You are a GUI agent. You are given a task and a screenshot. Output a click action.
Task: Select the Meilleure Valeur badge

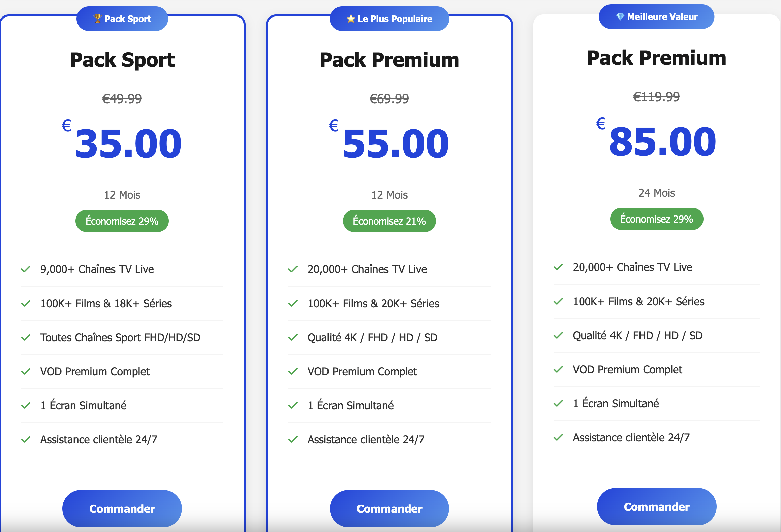tap(656, 16)
